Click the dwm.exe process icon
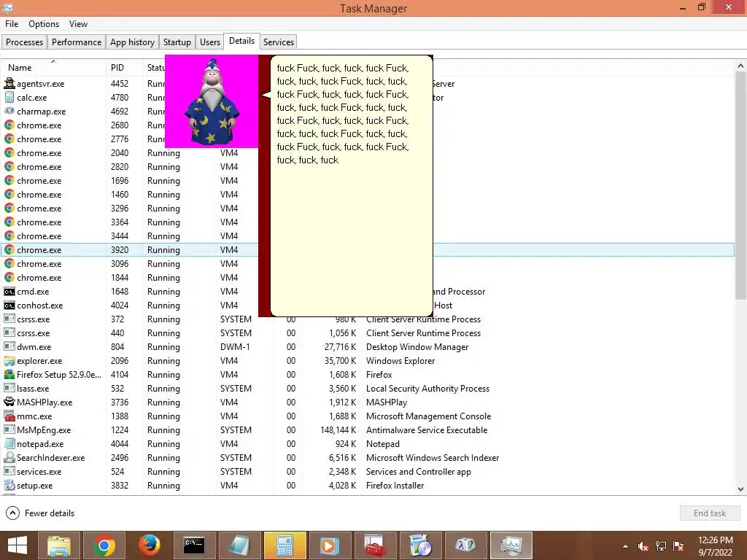 coord(9,346)
